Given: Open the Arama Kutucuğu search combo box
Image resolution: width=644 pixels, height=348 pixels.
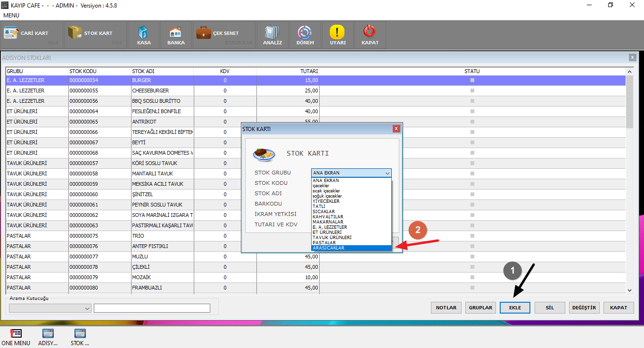Looking at the screenshot, I should (50, 308).
